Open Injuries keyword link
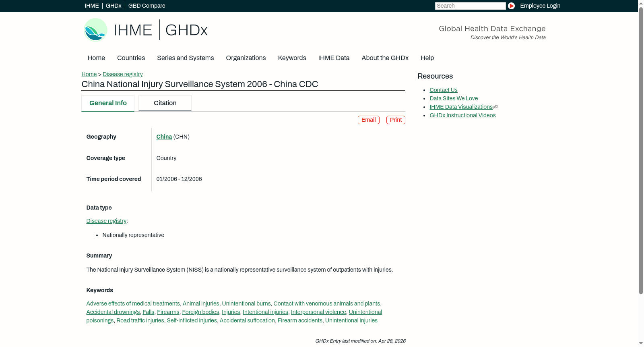This screenshot has height=347, width=644. [231, 312]
